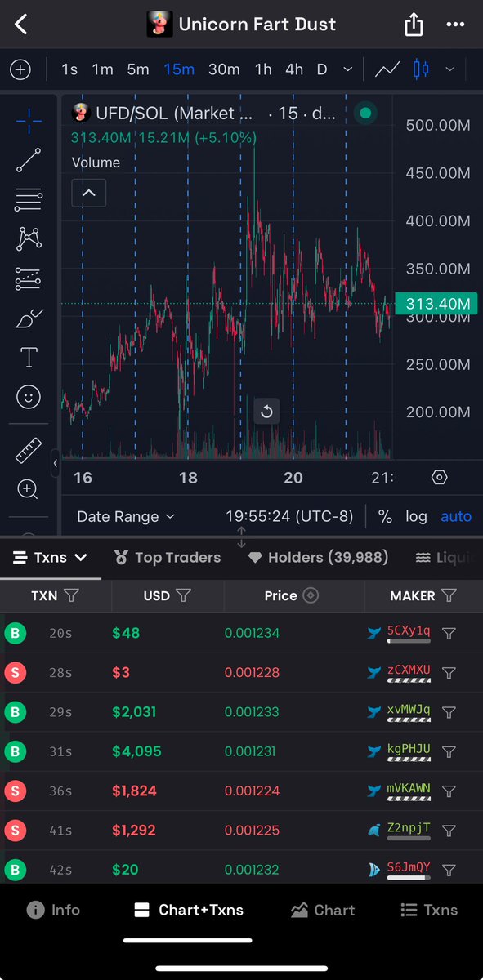Select the Fibonacci retracement lines tool
The image size is (483, 980).
29,199
